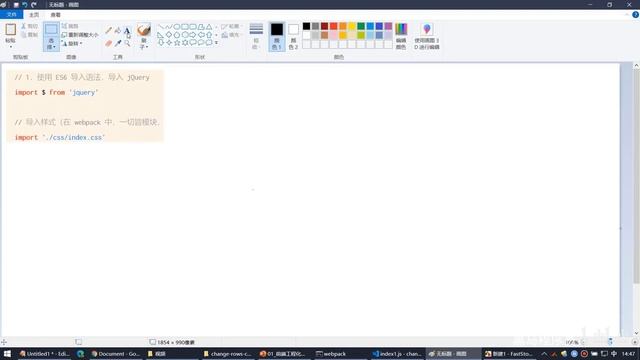Open the Paste dropdown arrow

(x=11, y=47)
